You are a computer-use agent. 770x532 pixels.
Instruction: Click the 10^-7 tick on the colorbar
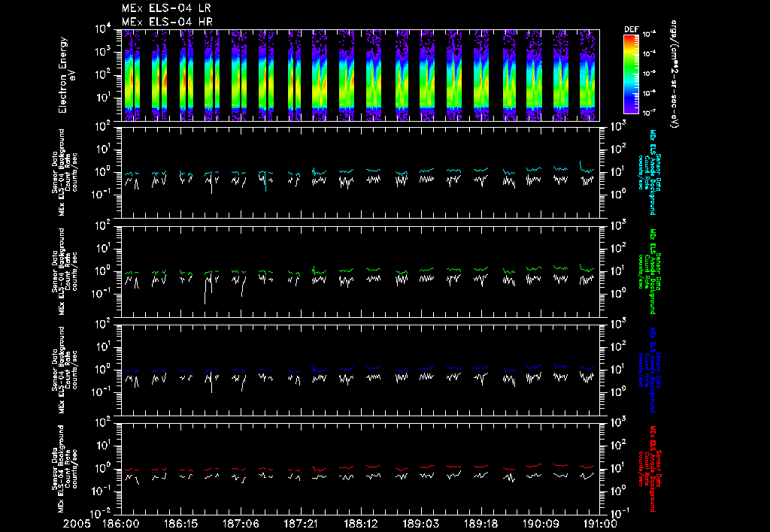[x=649, y=113]
